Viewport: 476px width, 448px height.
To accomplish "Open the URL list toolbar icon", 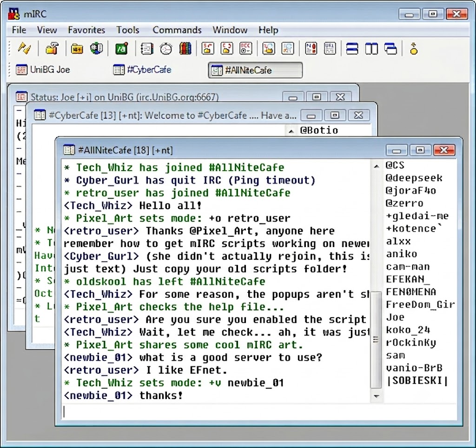I will point(330,48).
